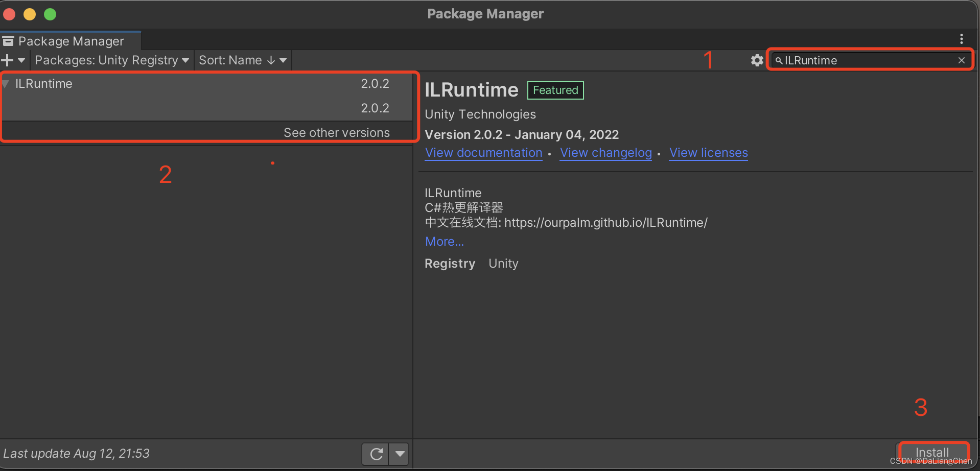Install the ILRuntime package
980x471 pixels.
933,452
